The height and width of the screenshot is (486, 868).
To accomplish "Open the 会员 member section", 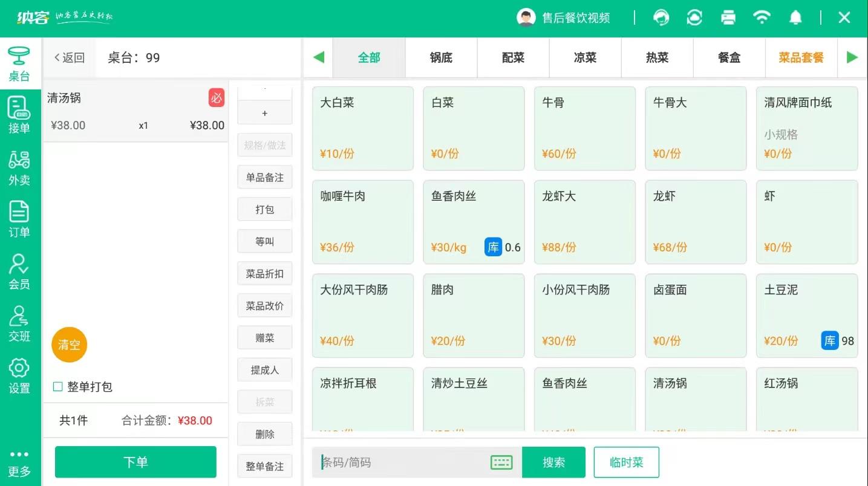I will click(x=19, y=271).
